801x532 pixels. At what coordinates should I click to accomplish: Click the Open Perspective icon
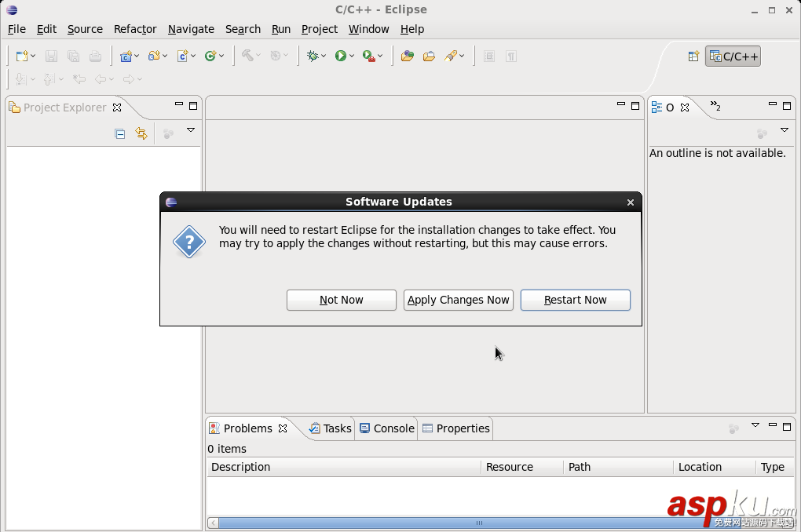(x=693, y=56)
